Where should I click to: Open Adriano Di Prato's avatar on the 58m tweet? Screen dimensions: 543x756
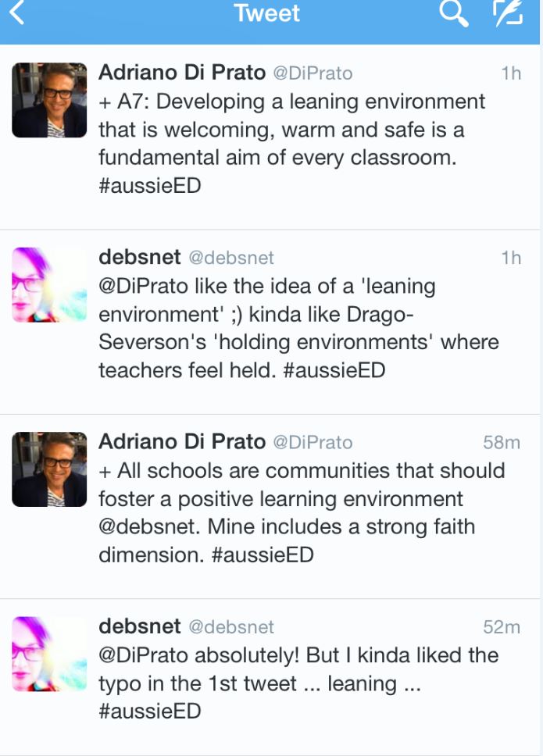[x=49, y=469]
